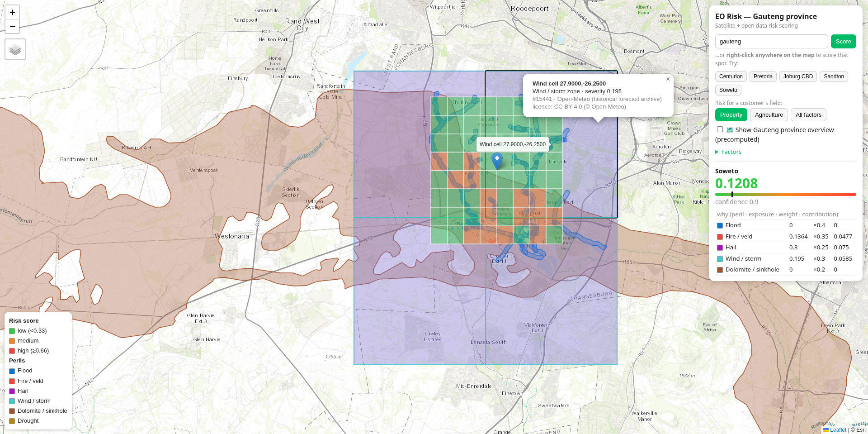Switch to Property risk field
Screen dimensions: 868x434
pos(731,115)
